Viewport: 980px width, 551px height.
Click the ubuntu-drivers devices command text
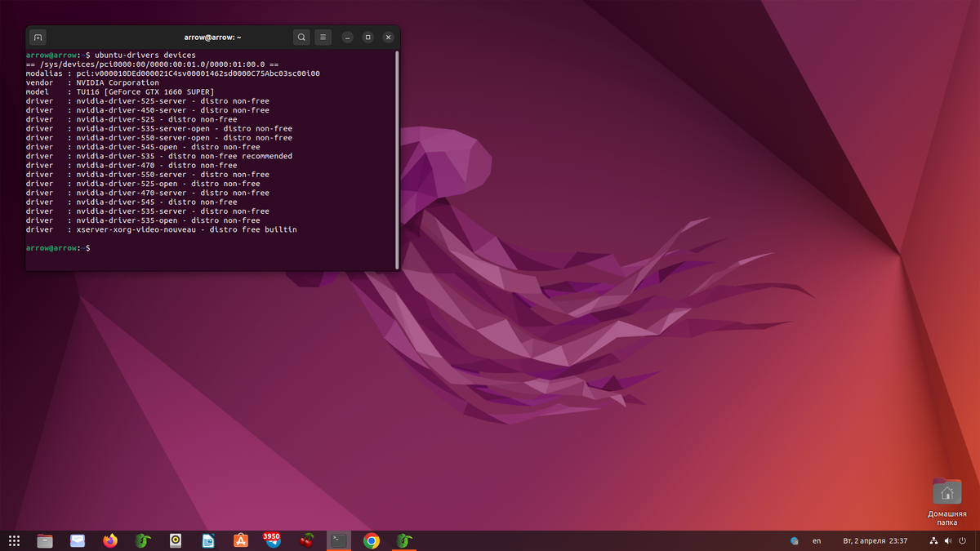[x=145, y=56]
